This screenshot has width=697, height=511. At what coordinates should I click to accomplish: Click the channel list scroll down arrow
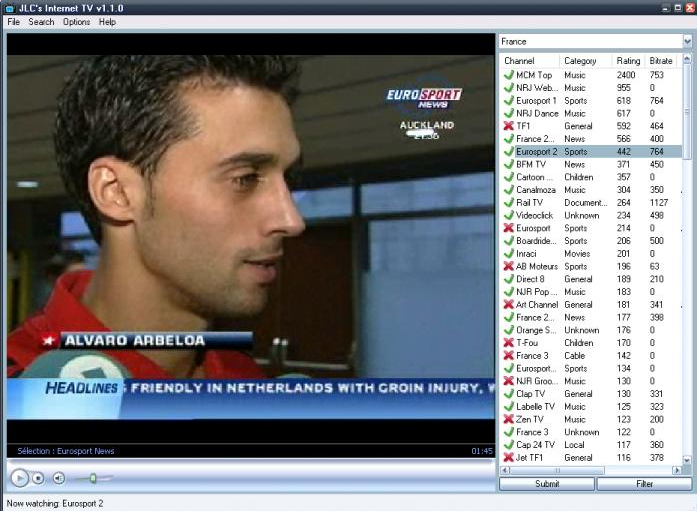(x=687, y=460)
